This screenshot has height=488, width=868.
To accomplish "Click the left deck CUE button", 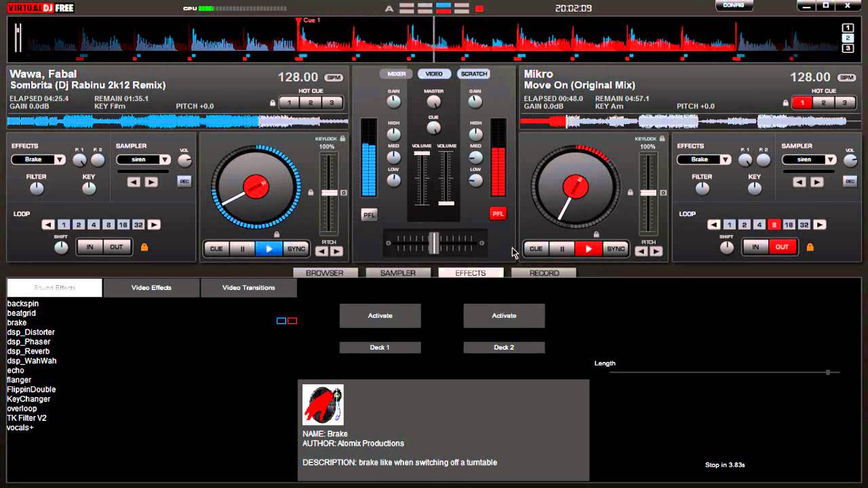I will (x=216, y=249).
